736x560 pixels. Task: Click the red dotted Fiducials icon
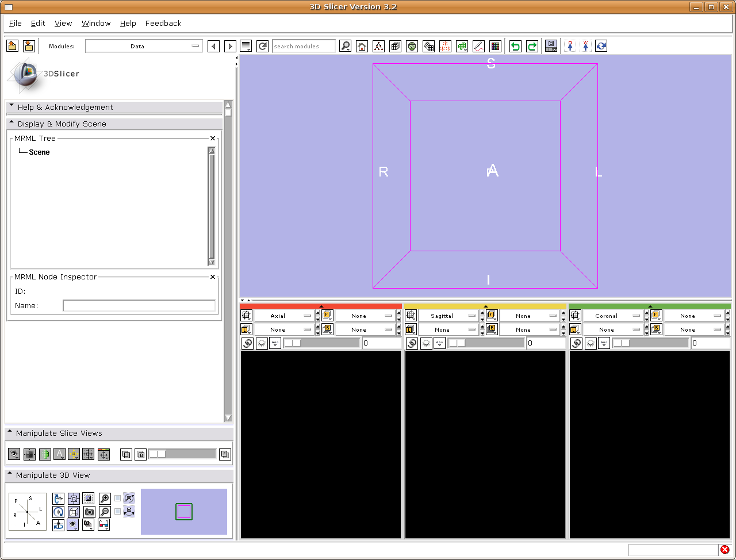click(445, 46)
